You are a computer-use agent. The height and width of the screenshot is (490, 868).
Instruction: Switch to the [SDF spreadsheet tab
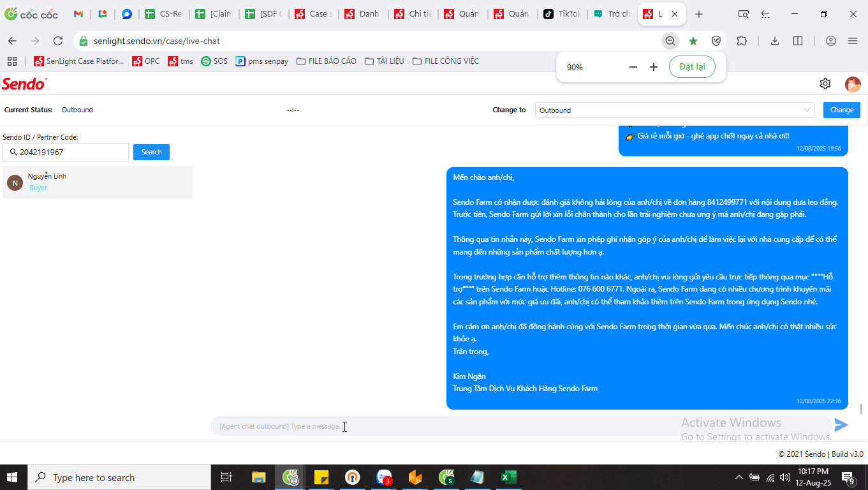pos(265,14)
